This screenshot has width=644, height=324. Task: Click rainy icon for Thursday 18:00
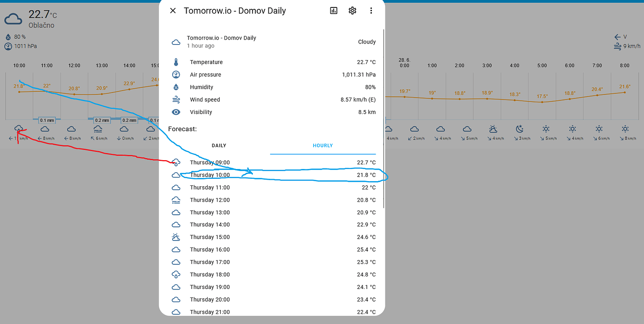tap(176, 275)
